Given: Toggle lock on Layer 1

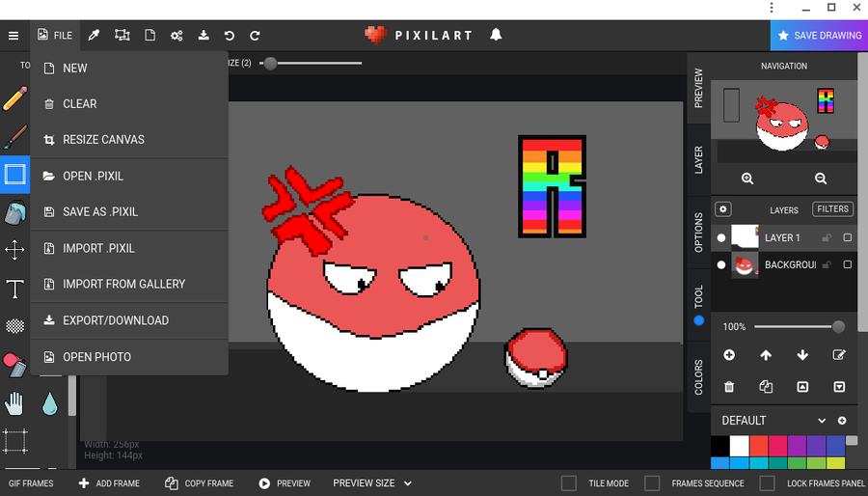Looking at the screenshot, I should 827,238.
